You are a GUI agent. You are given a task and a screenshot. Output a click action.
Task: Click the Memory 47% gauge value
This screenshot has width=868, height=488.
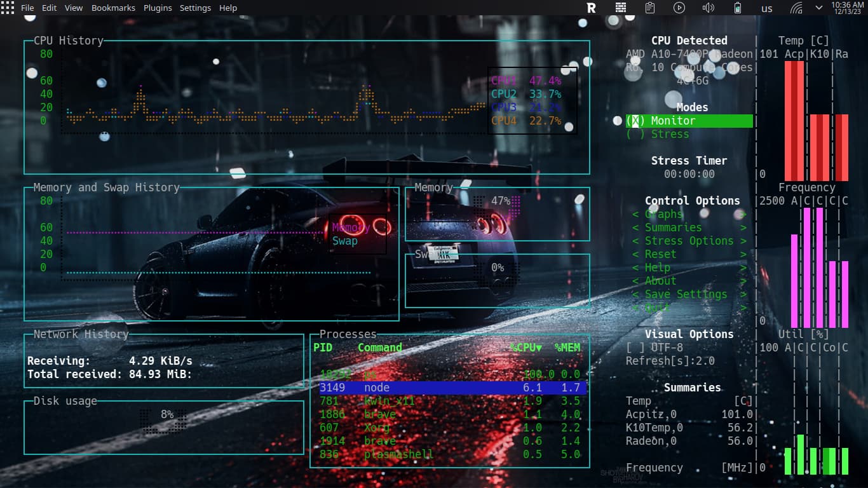click(501, 201)
